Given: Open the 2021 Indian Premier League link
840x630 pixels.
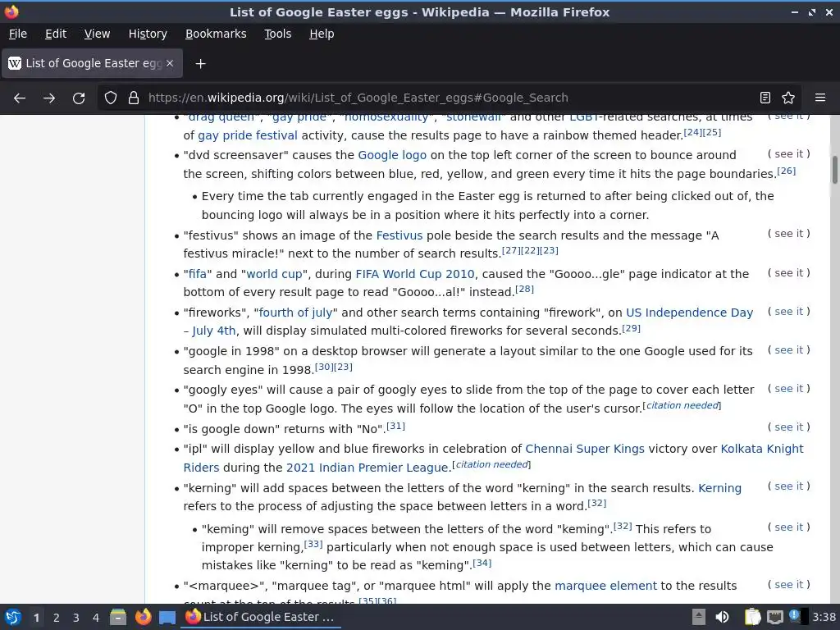Looking at the screenshot, I should [x=367, y=468].
